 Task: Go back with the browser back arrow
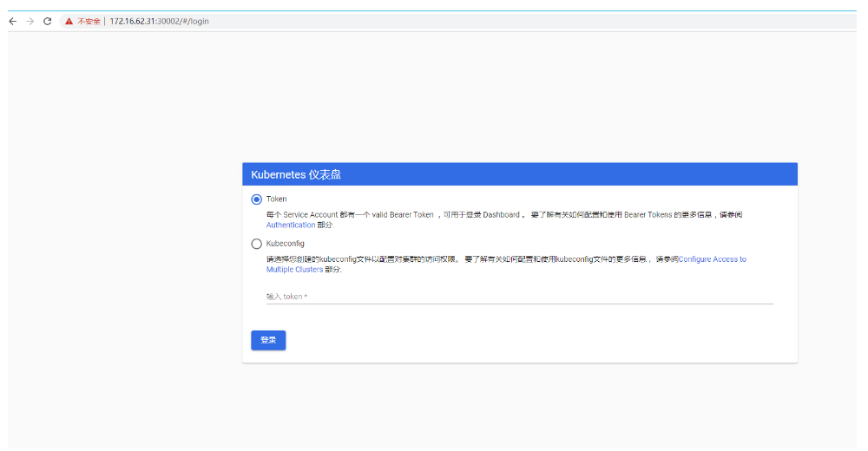13,21
